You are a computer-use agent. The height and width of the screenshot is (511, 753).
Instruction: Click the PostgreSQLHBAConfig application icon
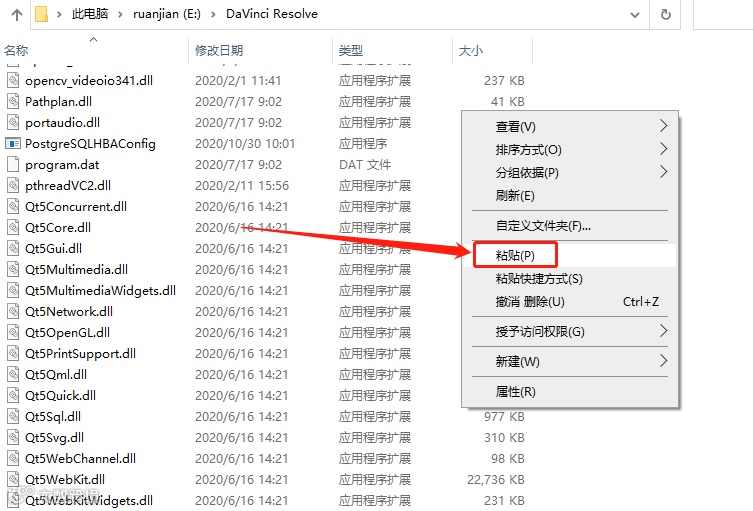pyautogui.click(x=13, y=144)
